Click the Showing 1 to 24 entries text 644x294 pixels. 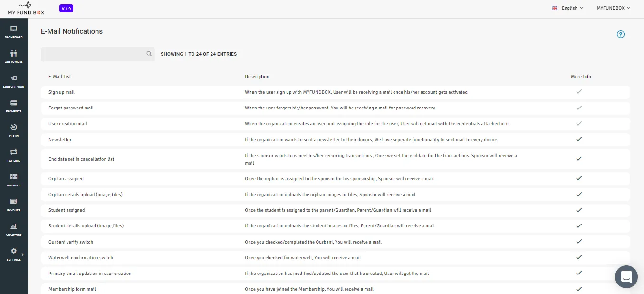[199, 54]
